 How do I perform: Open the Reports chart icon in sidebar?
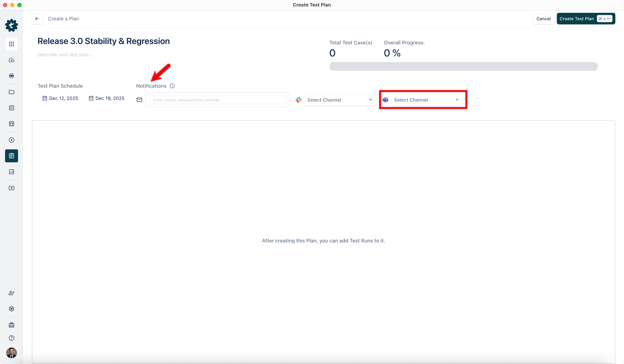coord(11,172)
